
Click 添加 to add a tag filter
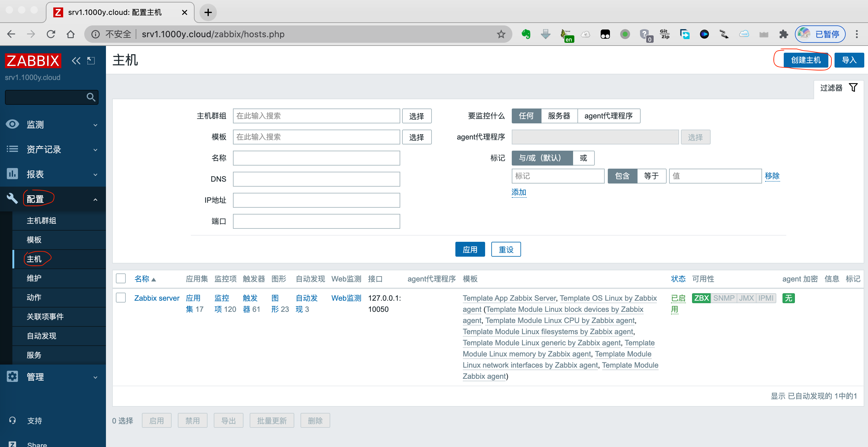(x=519, y=192)
